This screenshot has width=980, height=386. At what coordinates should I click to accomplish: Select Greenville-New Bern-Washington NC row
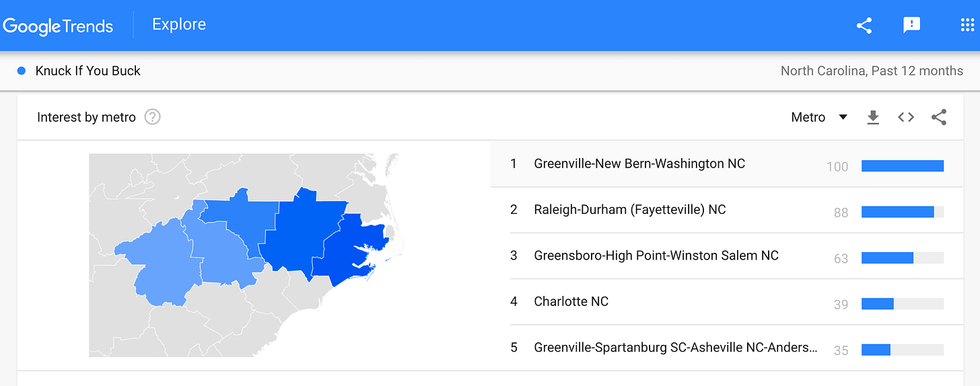click(x=639, y=163)
